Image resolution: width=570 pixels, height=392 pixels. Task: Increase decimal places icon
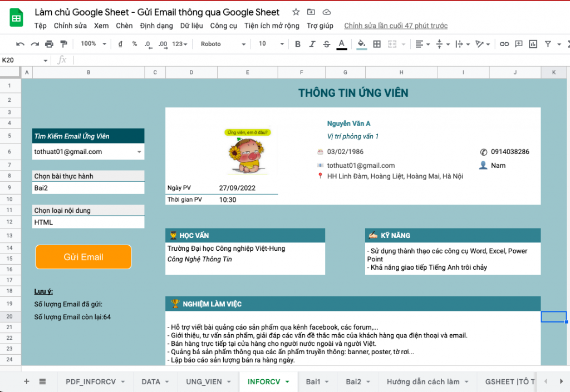(x=163, y=44)
